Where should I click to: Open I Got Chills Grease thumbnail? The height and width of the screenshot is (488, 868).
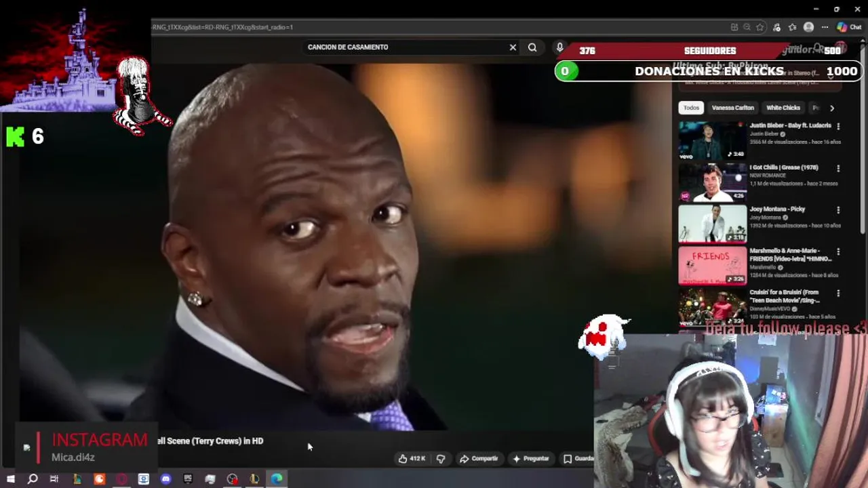coord(713,183)
